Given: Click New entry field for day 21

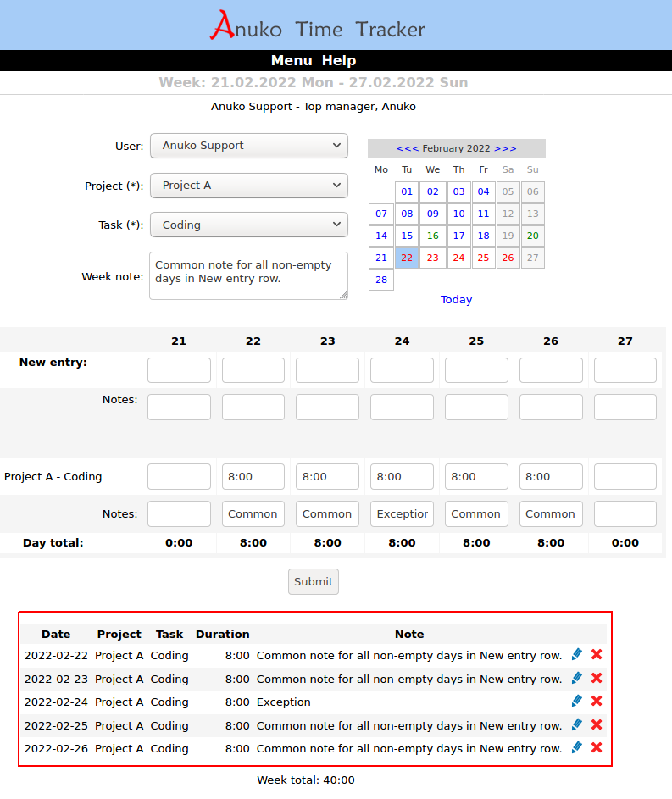Looking at the screenshot, I should (179, 370).
